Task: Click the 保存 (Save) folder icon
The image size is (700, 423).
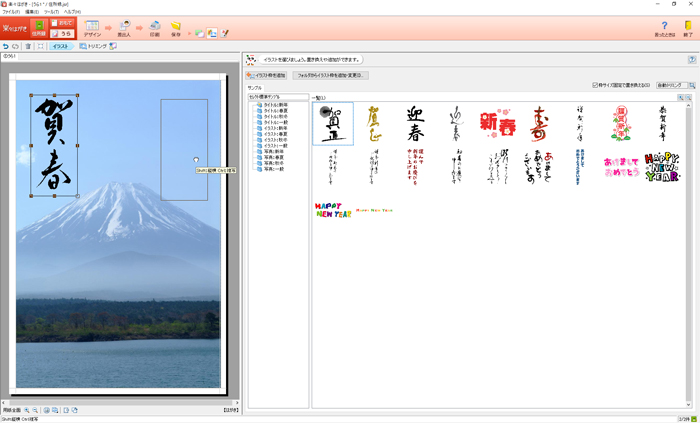Action: click(x=176, y=27)
